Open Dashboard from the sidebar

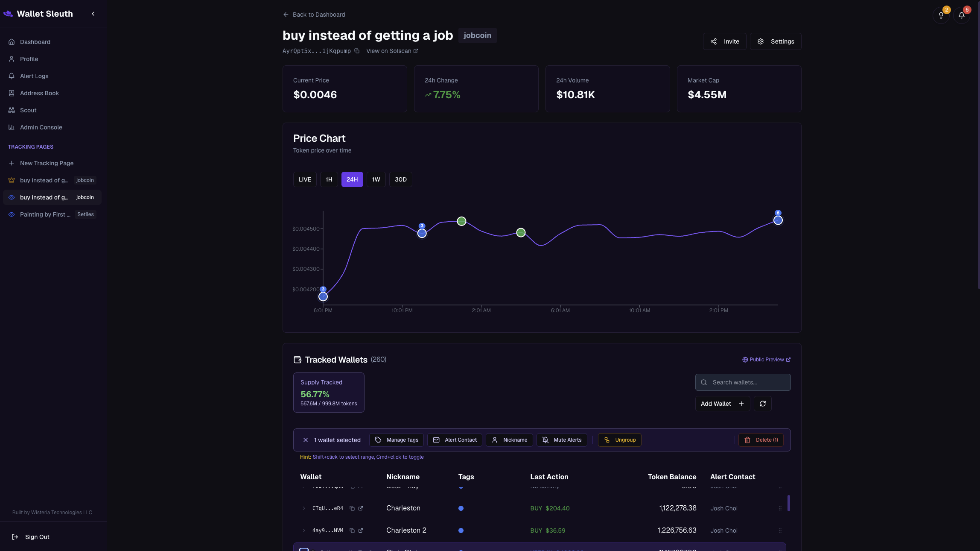(53, 42)
